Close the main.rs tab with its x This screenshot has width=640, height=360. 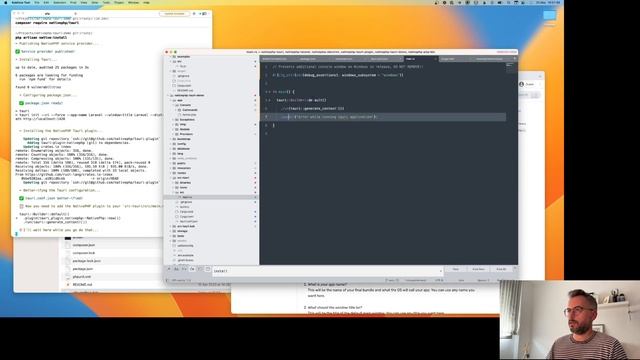coord(435,59)
